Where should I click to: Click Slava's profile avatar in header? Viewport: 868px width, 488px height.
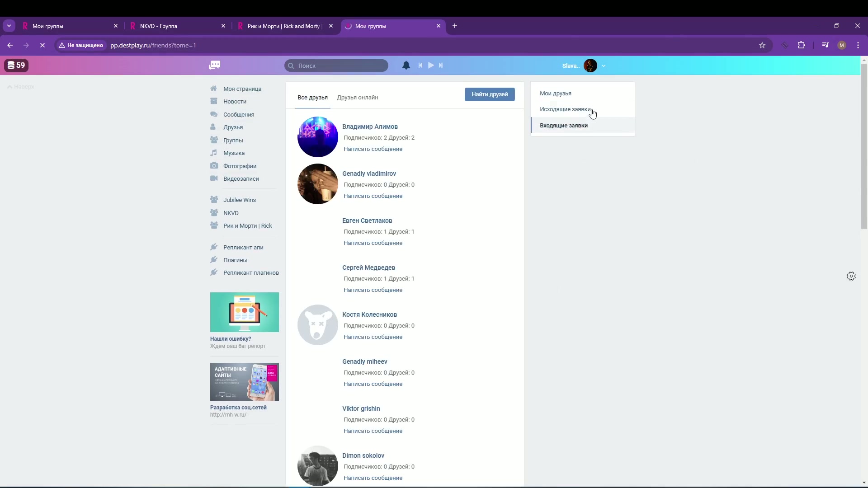pyautogui.click(x=590, y=66)
